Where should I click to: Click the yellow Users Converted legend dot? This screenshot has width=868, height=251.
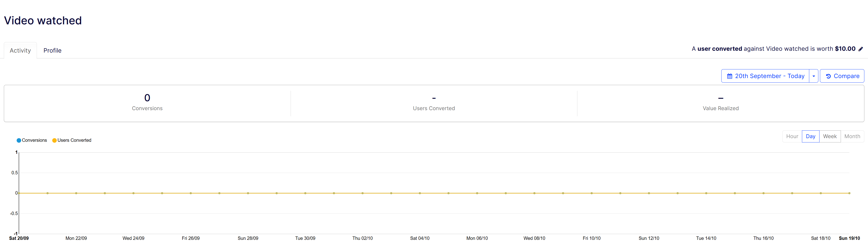[x=54, y=140]
